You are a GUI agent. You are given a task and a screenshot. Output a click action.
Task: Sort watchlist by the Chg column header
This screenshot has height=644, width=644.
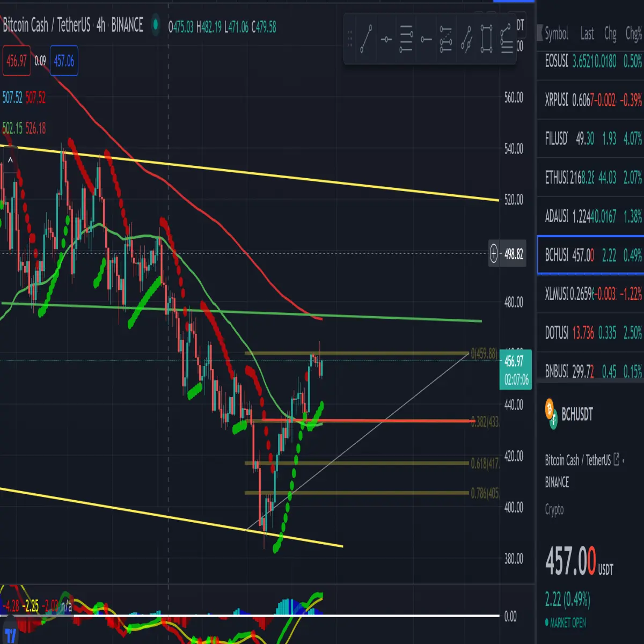click(x=610, y=34)
